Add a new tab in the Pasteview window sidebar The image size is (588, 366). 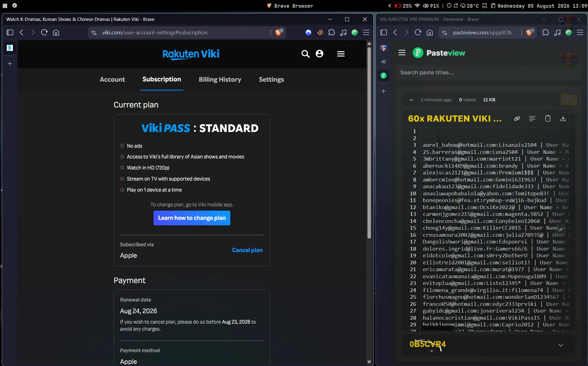(x=384, y=91)
